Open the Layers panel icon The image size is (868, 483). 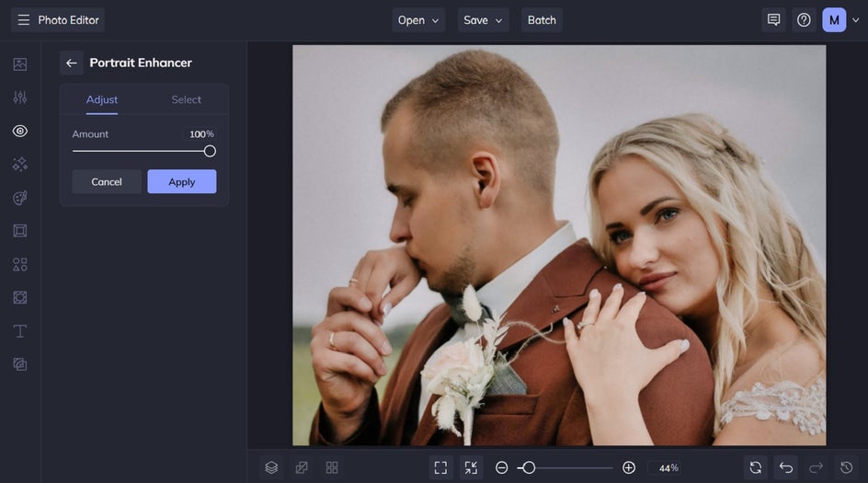pyautogui.click(x=271, y=467)
